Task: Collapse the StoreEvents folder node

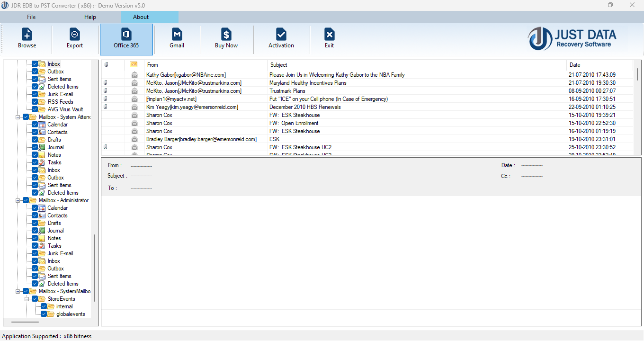Action: pos(27,298)
